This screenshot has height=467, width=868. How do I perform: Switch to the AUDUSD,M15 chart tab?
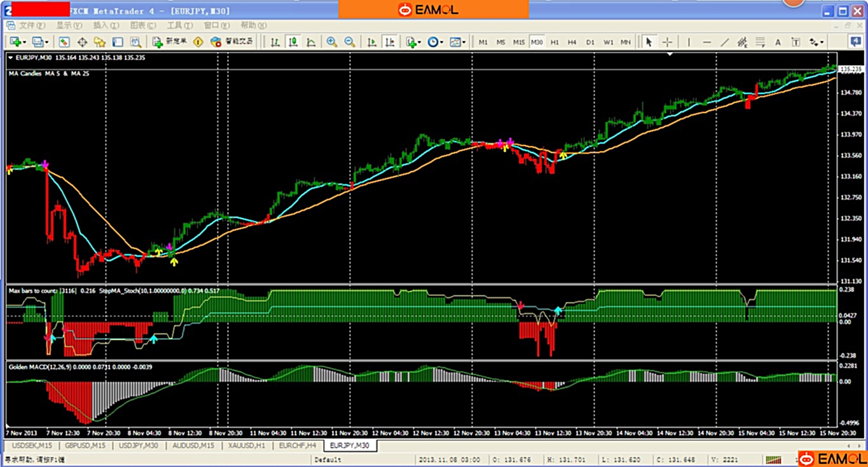coord(193,445)
